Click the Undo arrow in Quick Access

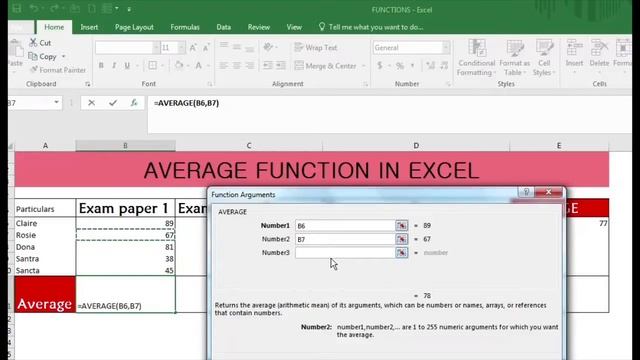point(34,9)
